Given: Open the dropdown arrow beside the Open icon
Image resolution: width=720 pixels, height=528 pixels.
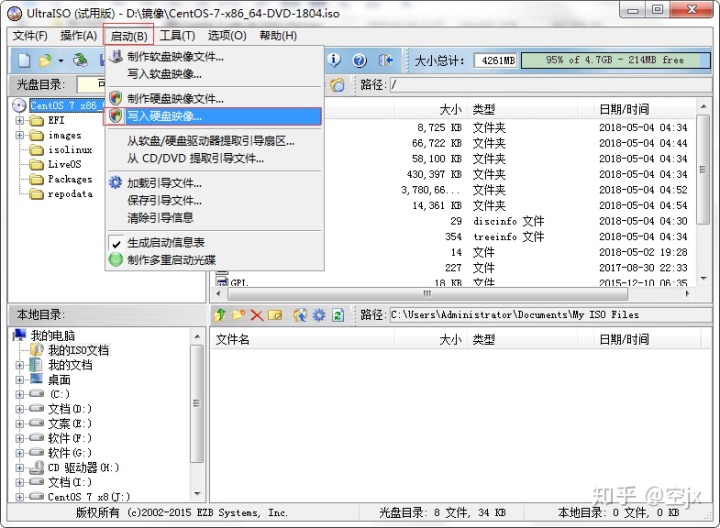Looking at the screenshot, I should click(61, 61).
